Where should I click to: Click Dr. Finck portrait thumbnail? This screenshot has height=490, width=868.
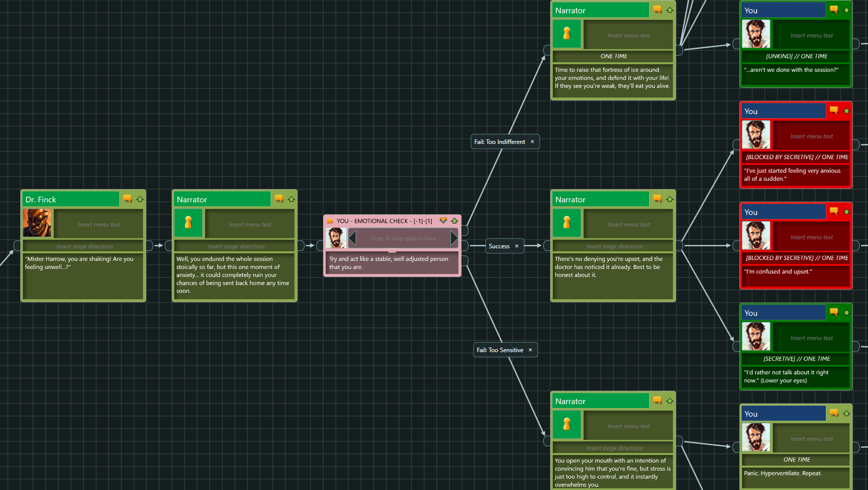tap(37, 223)
